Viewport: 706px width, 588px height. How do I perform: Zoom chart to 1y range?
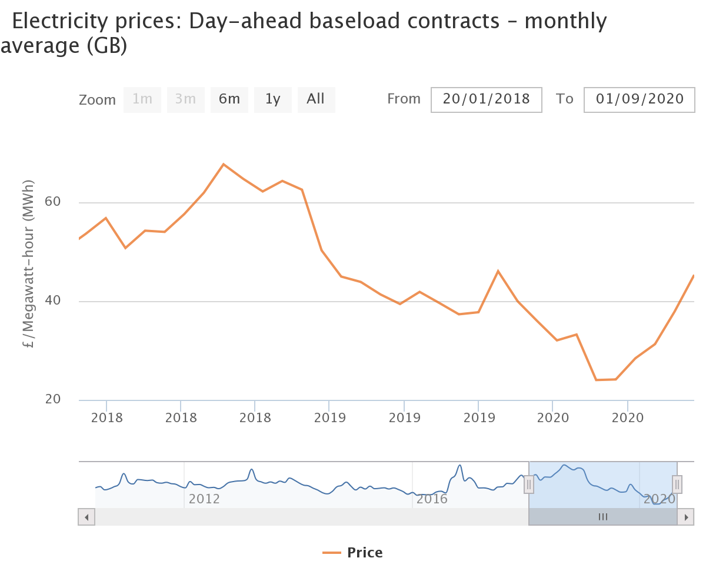(x=273, y=99)
